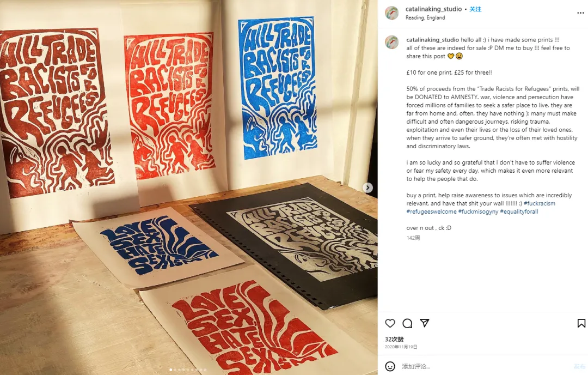Go to next photo with arrow
This screenshot has width=588, height=375.
[368, 187]
